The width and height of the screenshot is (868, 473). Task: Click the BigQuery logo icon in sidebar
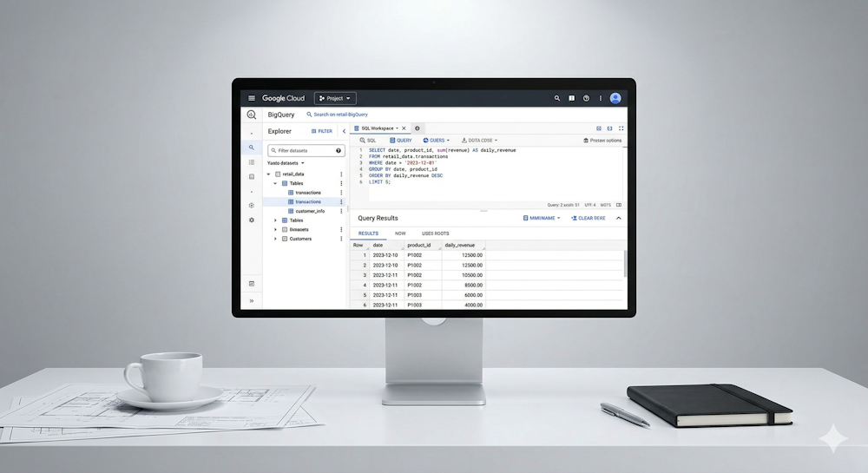click(252, 115)
